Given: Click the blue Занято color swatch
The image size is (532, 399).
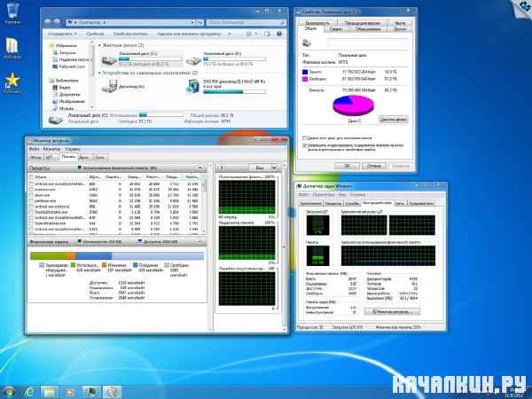Looking at the screenshot, I should [305, 72].
